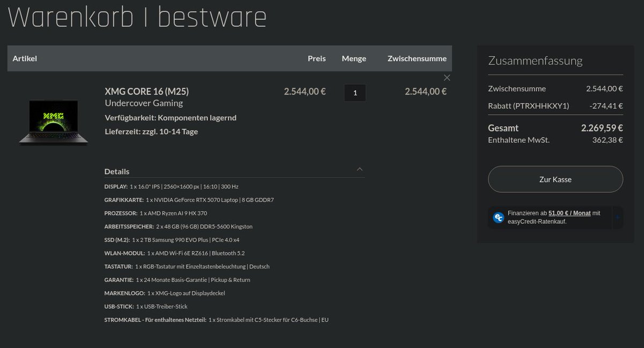
Task: Click the Menge column header
Action: coord(354,59)
